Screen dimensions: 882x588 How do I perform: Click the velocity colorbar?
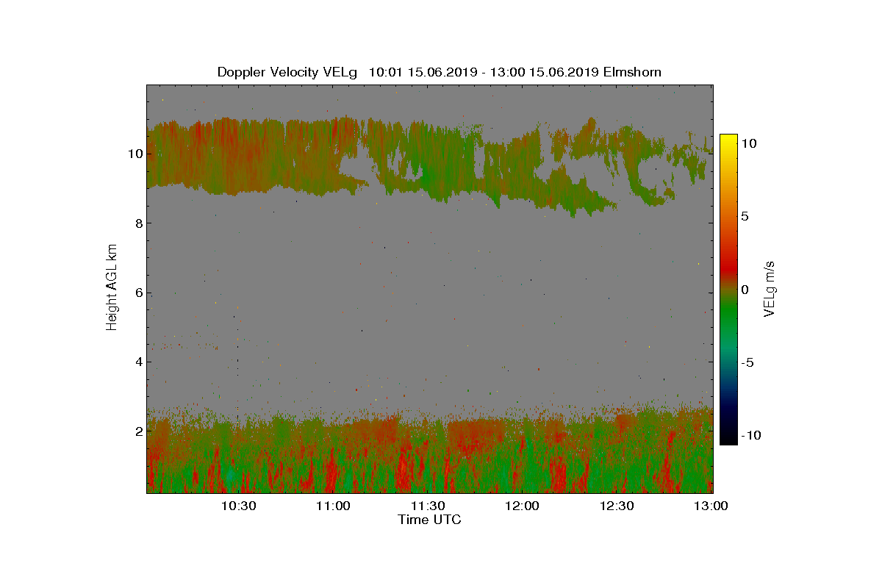[728, 290]
